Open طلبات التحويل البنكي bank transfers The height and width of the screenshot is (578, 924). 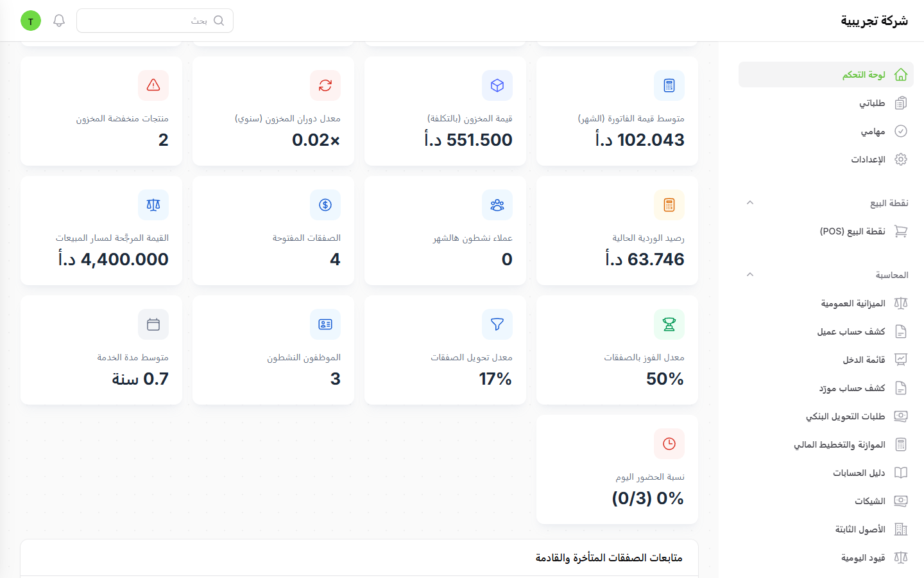(826, 416)
